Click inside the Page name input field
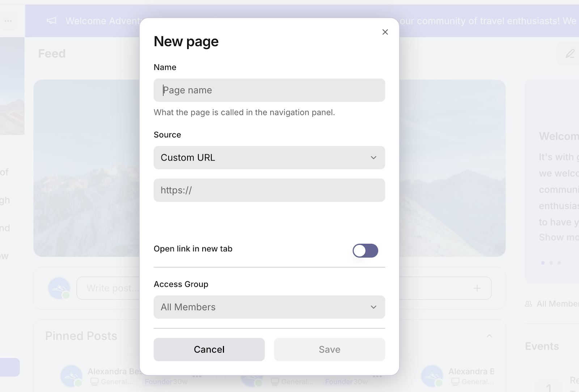579x392 pixels. tap(269, 90)
